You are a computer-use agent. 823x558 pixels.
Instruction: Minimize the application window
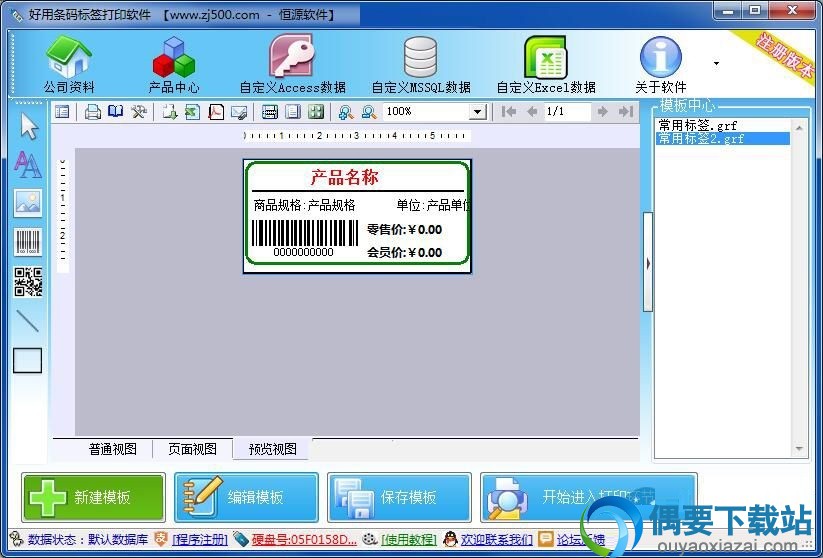(728, 10)
